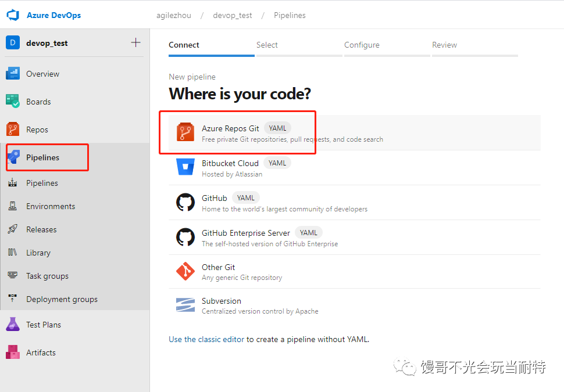Viewport: 564px width, 392px height.
Task: Open the Artifacts section label
Action: pyautogui.click(x=41, y=353)
